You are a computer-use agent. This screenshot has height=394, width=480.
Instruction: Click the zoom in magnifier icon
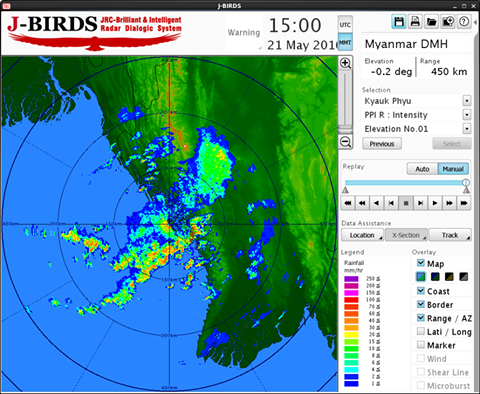(x=345, y=63)
